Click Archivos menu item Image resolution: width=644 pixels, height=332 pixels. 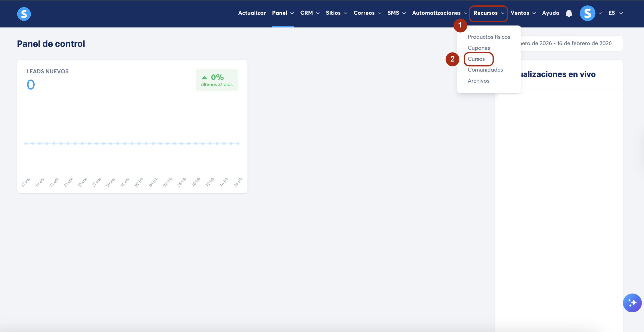(478, 81)
